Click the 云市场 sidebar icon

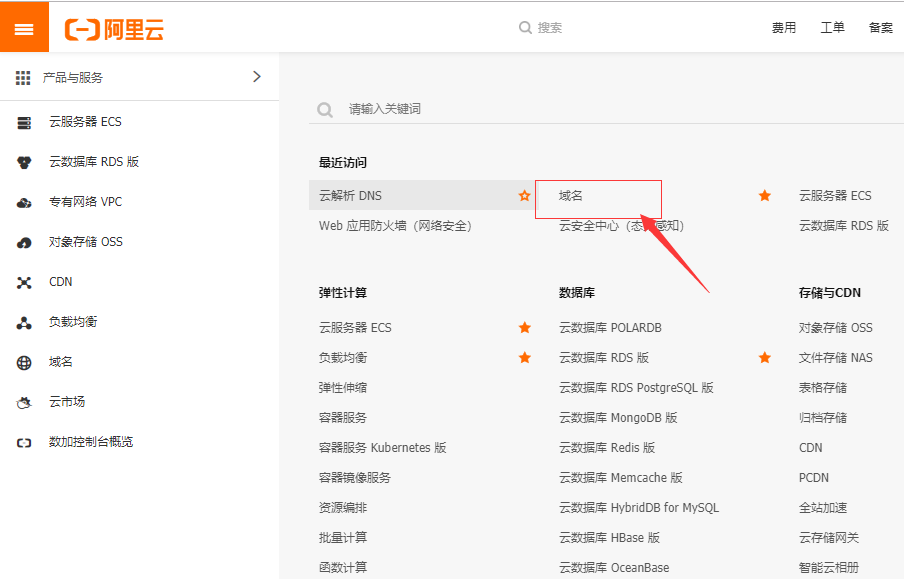pyautogui.click(x=23, y=401)
